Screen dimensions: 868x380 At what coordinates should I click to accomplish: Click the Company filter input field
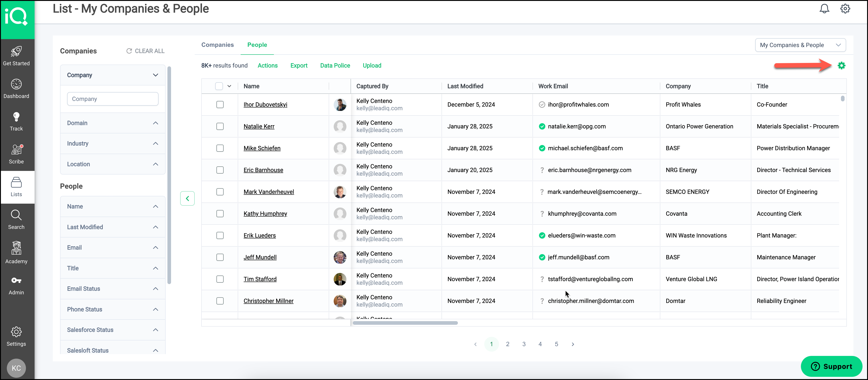pyautogui.click(x=113, y=99)
